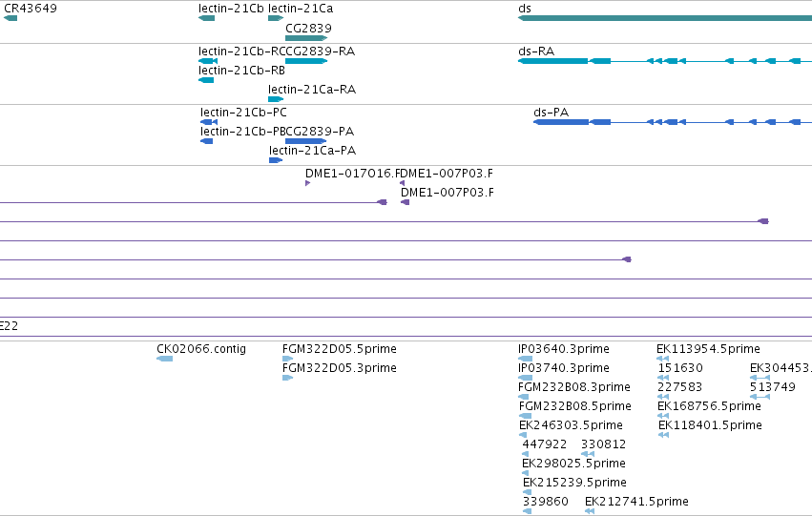Click the CR43649 gene label
812x516 pixels.
coord(31,9)
